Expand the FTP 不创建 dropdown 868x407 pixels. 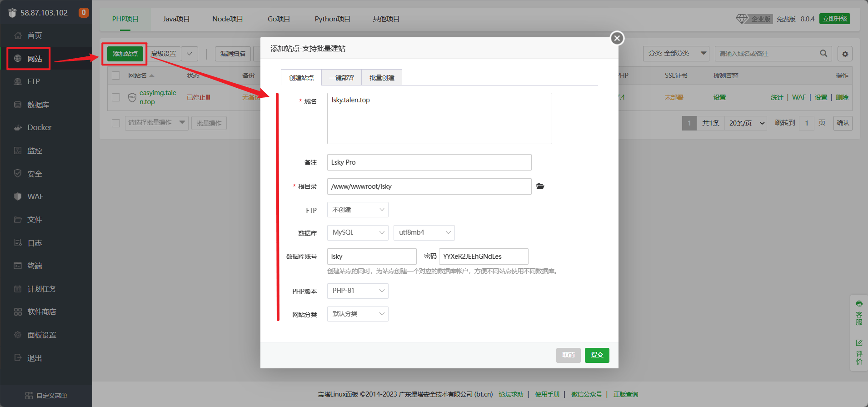pos(358,210)
